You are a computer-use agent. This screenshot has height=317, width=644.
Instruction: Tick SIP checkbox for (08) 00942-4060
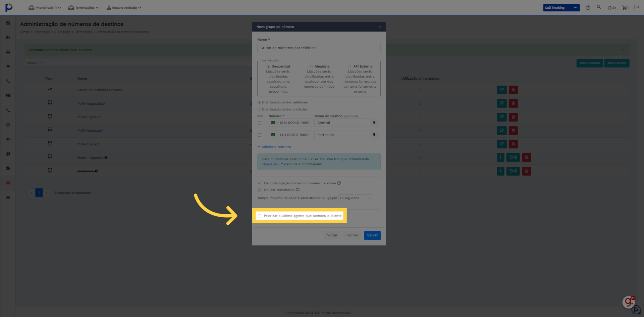coord(259,123)
